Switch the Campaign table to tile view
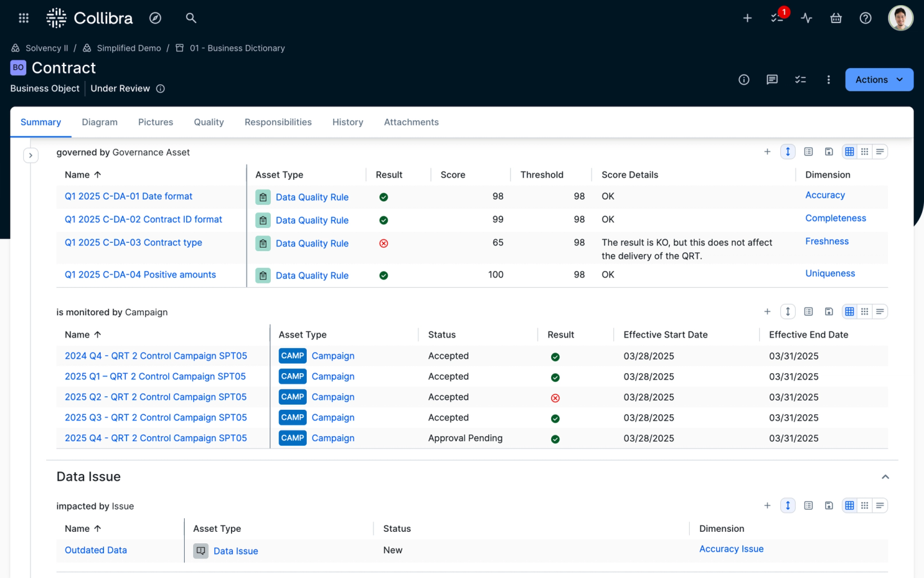The height and width of the screenshot is (578, 924). 864,311
